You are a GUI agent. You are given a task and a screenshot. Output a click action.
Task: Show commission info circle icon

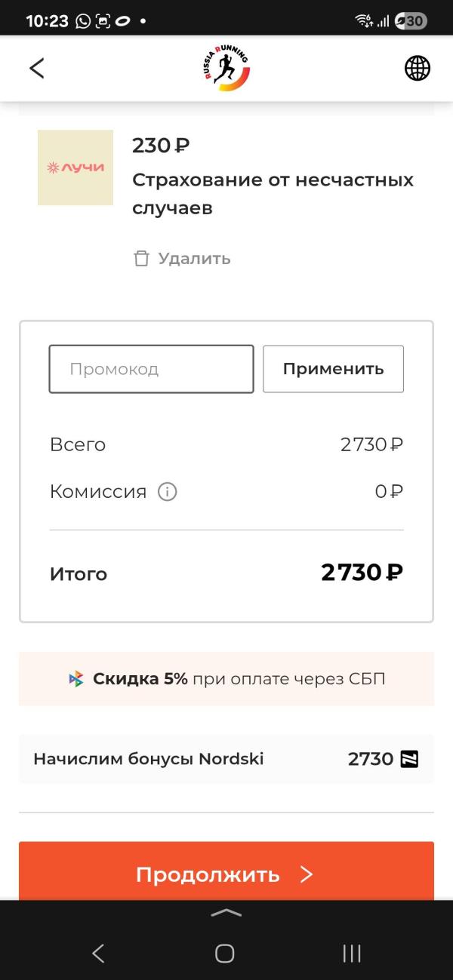(167, 492)
